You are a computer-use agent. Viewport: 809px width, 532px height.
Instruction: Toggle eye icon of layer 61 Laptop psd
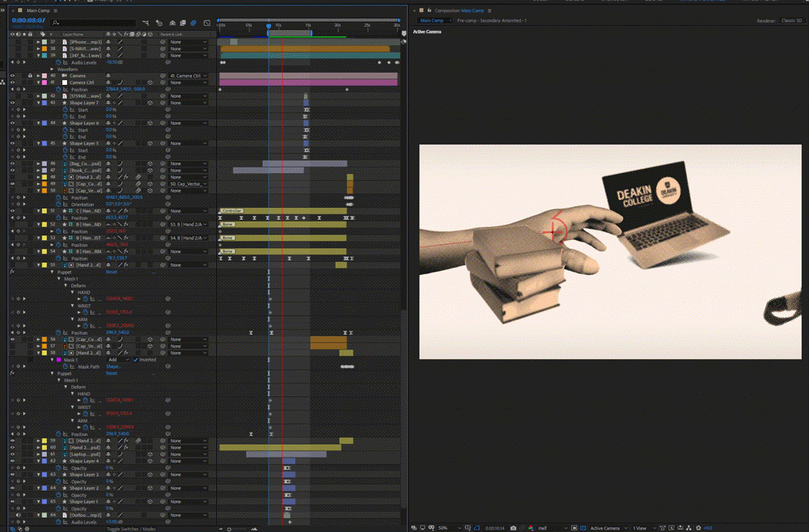12,454
